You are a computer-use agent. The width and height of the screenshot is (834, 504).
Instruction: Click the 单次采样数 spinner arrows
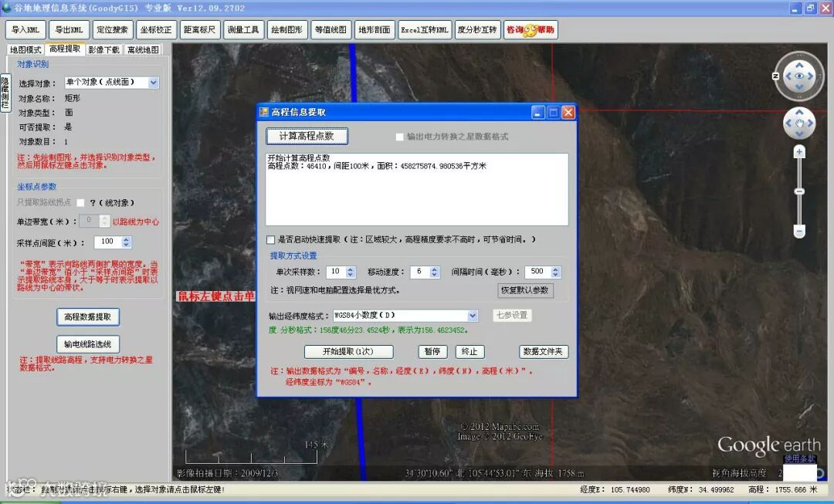(351, 272)
